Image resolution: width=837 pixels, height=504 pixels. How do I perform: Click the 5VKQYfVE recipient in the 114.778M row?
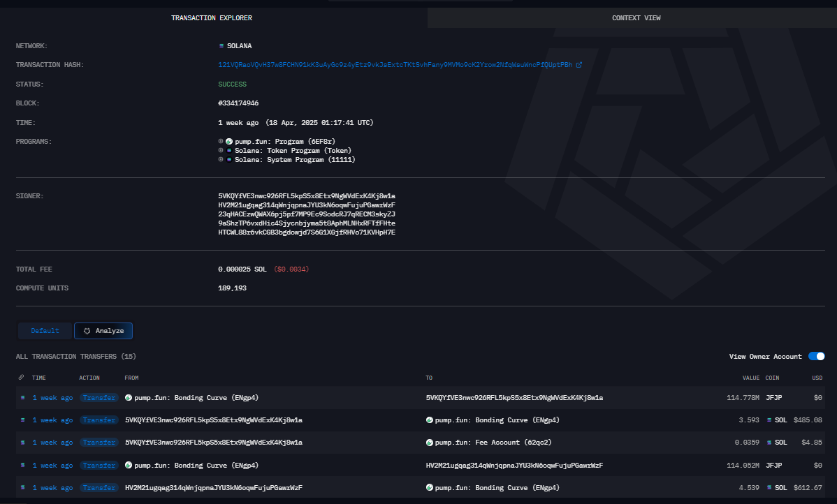pos(514,398)
